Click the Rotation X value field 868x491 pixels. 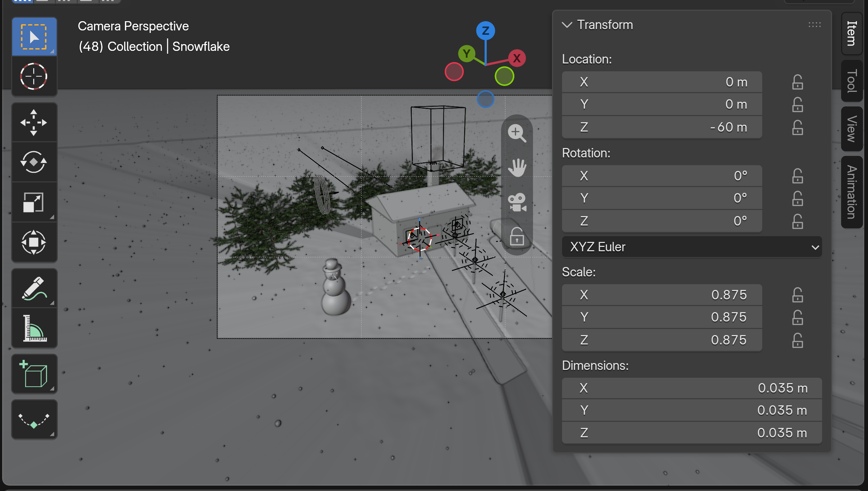coord(662,176)
